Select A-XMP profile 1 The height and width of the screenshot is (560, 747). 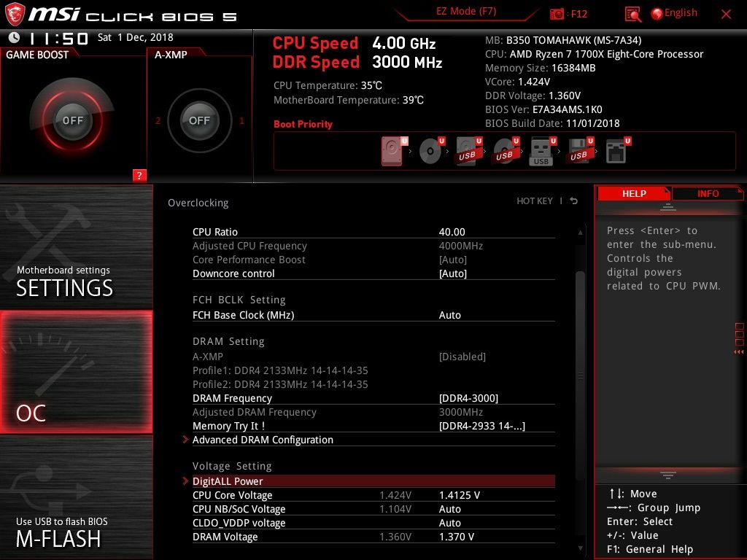coord(241,120)
